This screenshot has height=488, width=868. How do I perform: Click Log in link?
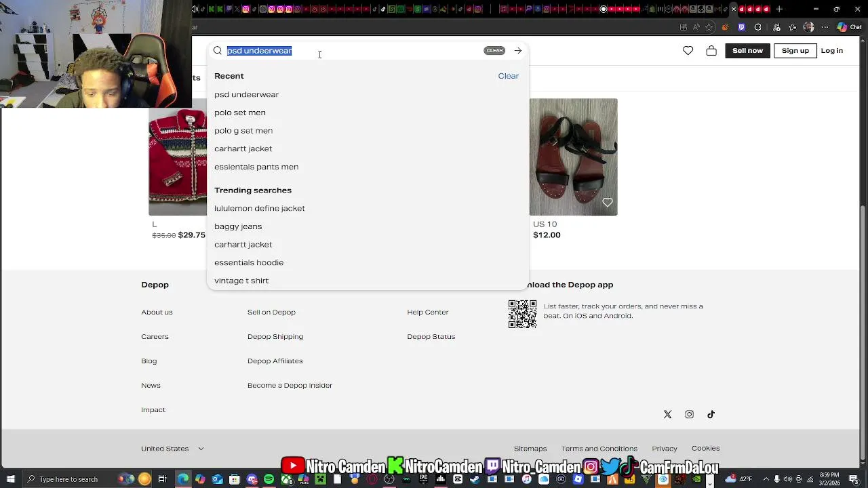[832, 51]
